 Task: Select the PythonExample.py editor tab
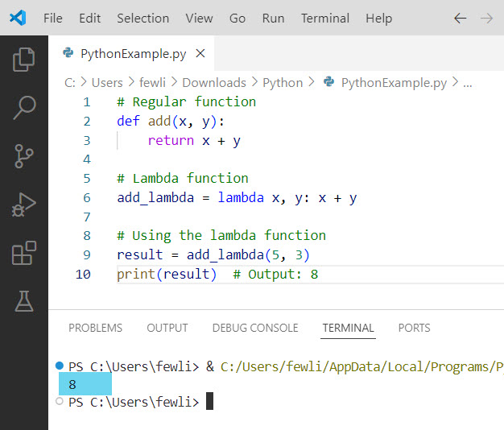pyautogui.click(x=131, y=53)
